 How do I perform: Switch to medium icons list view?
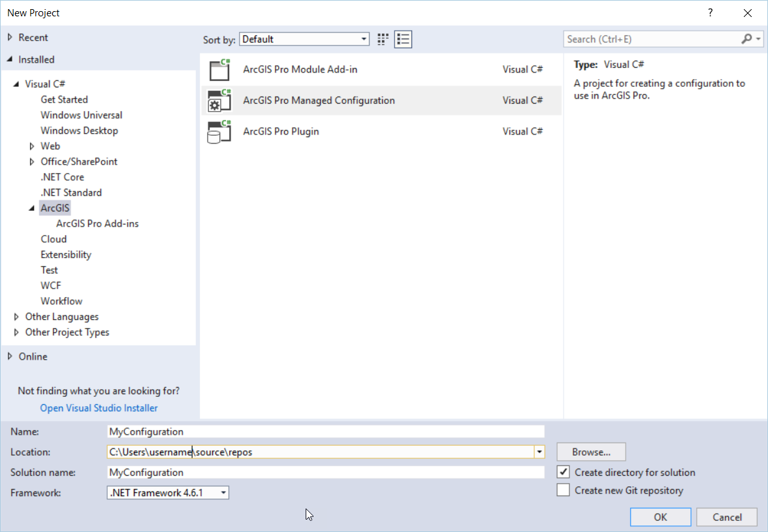tap(403, 39)
